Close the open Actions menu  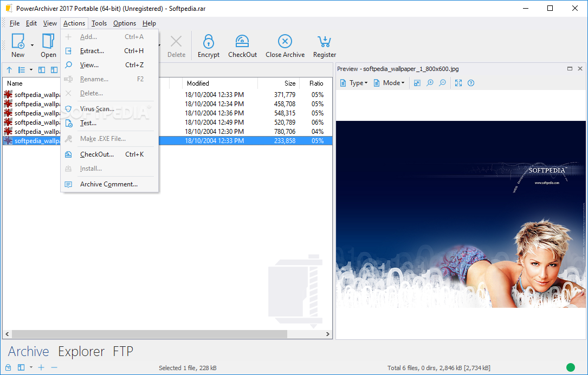pyautogui.click(x=74, y=23)
